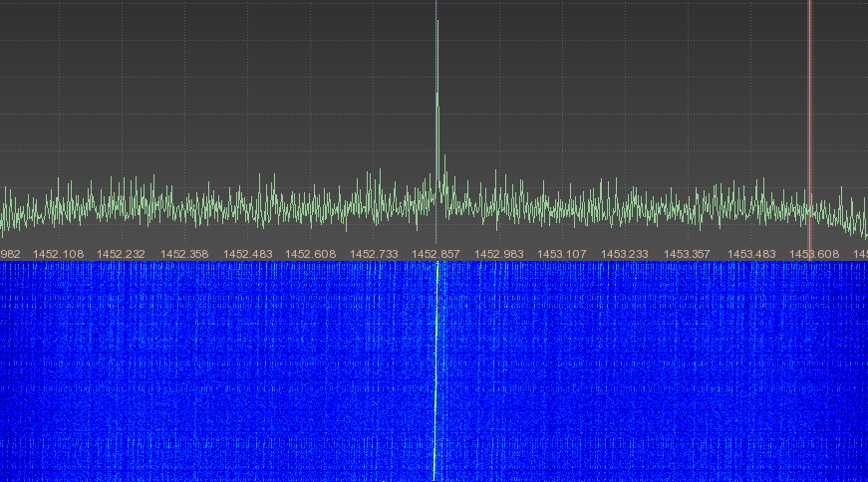868x482 pixels.
Task: Click the bottom end of the waterfall signal line
Action: pos(434,476)
